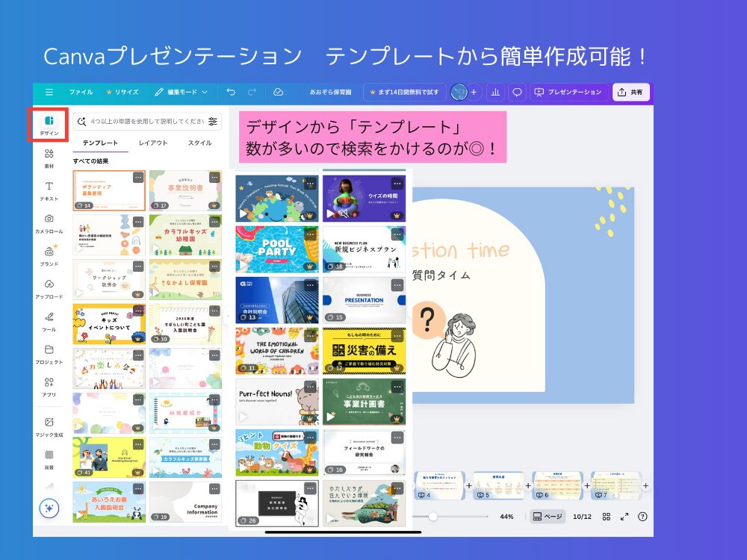Image resolution: width=747 pixels, height=560 pixels.
Task: Adjust the zoom slider at the bottom
Action: [433, 515]
